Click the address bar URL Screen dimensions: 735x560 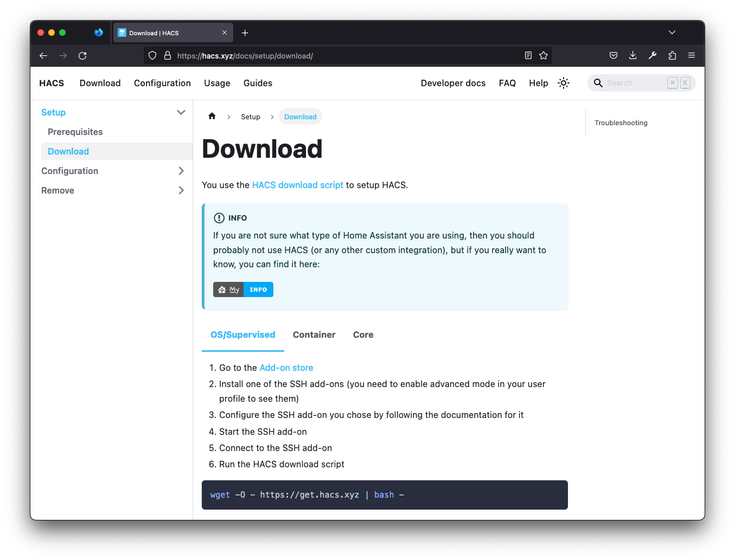click(x=245, y=55)
